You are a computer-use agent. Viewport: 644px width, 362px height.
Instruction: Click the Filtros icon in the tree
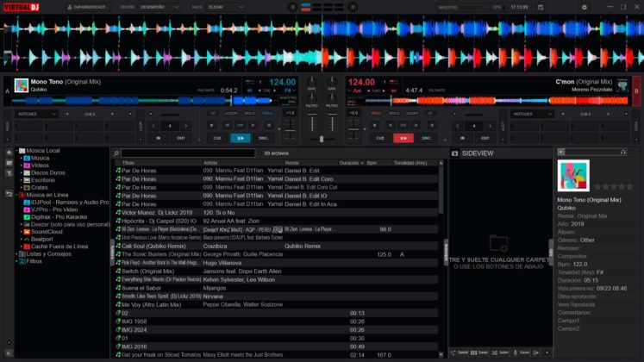22,261
